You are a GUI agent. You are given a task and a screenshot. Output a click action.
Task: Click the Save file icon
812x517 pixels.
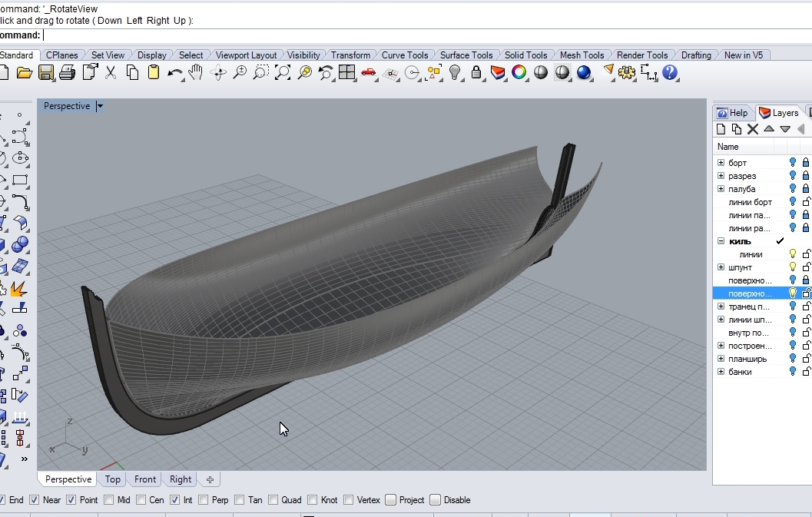click(46, 73)
